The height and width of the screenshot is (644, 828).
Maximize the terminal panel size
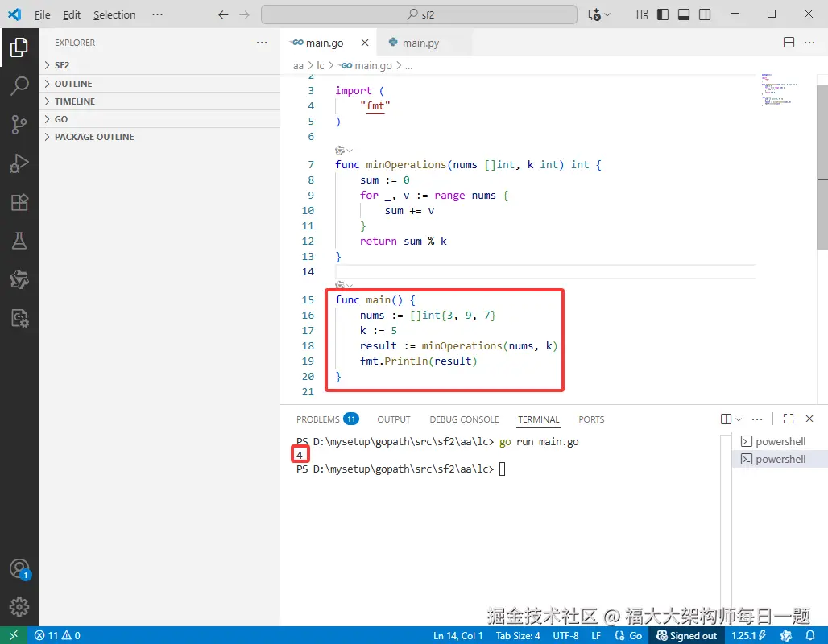pos(789,419)
